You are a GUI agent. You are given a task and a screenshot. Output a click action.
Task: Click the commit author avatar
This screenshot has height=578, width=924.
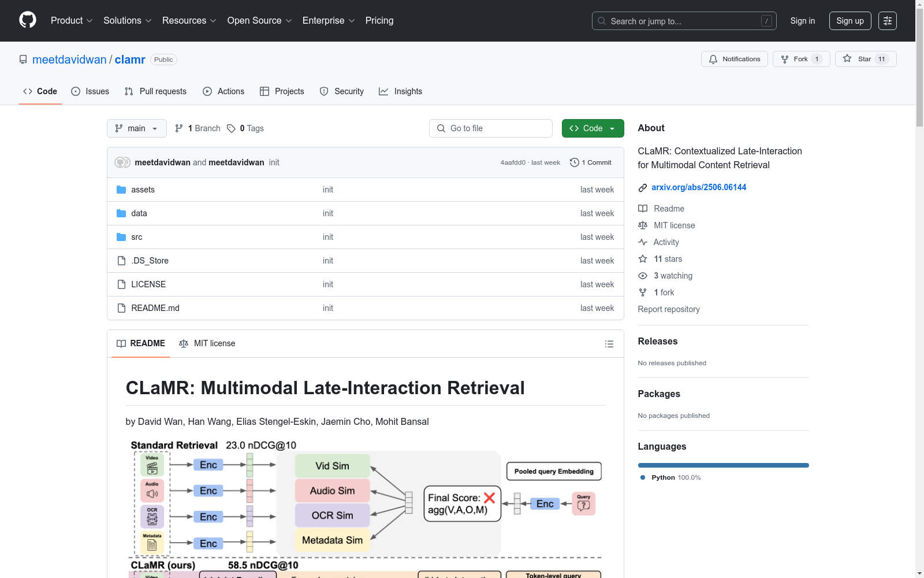pos(122,162)
